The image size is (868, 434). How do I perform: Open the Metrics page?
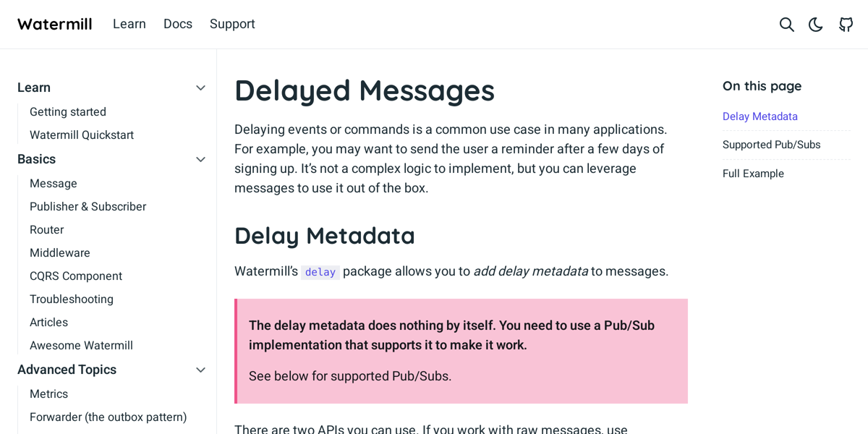(48, 393)
